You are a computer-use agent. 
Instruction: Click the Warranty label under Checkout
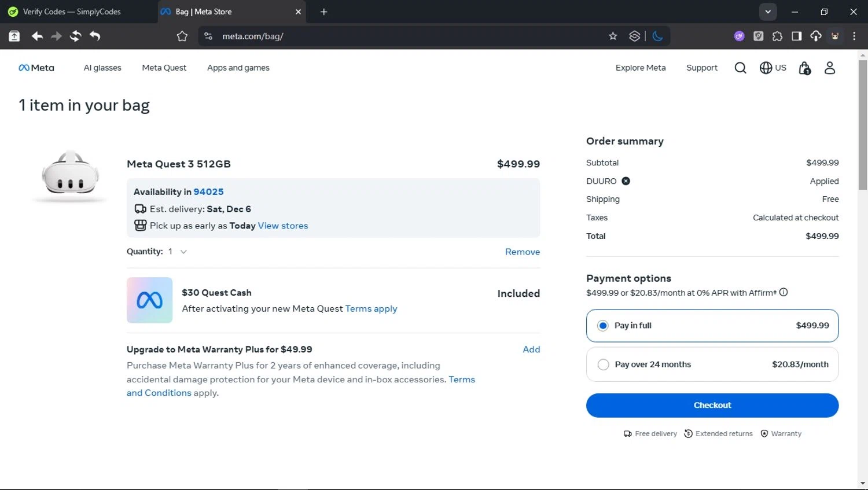(786, 434)
